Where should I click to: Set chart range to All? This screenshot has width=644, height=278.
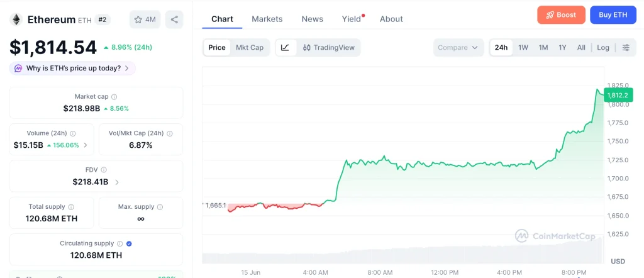click(581, 48)
